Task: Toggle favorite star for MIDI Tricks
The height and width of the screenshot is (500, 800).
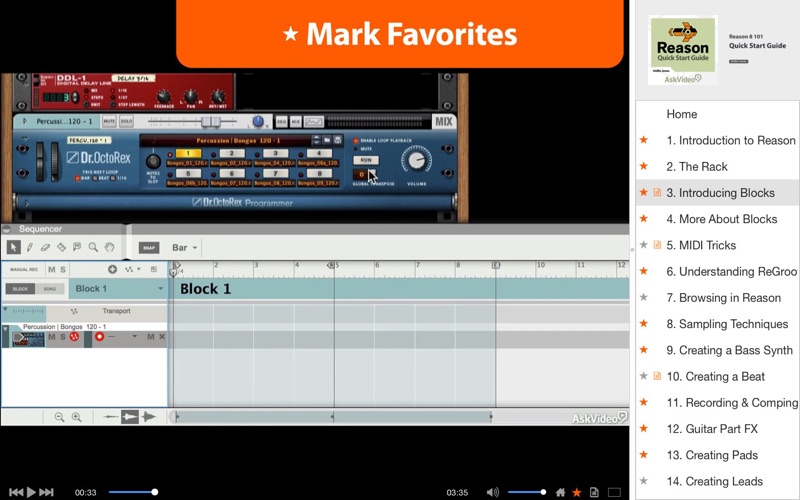Action: click(644, 245)
